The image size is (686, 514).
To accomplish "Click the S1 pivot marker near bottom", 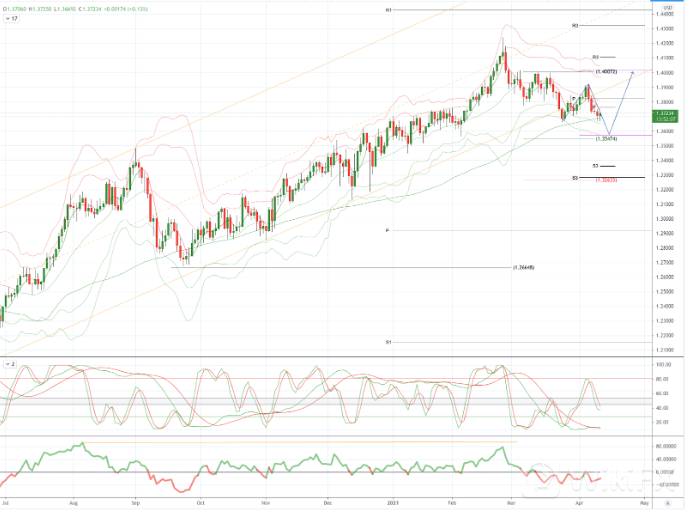I will (387, 342).
